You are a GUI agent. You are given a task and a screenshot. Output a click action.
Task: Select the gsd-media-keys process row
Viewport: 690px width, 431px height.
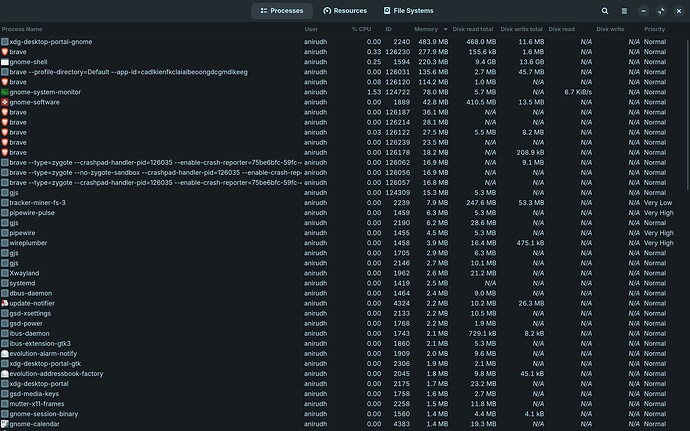pos(343,394)
